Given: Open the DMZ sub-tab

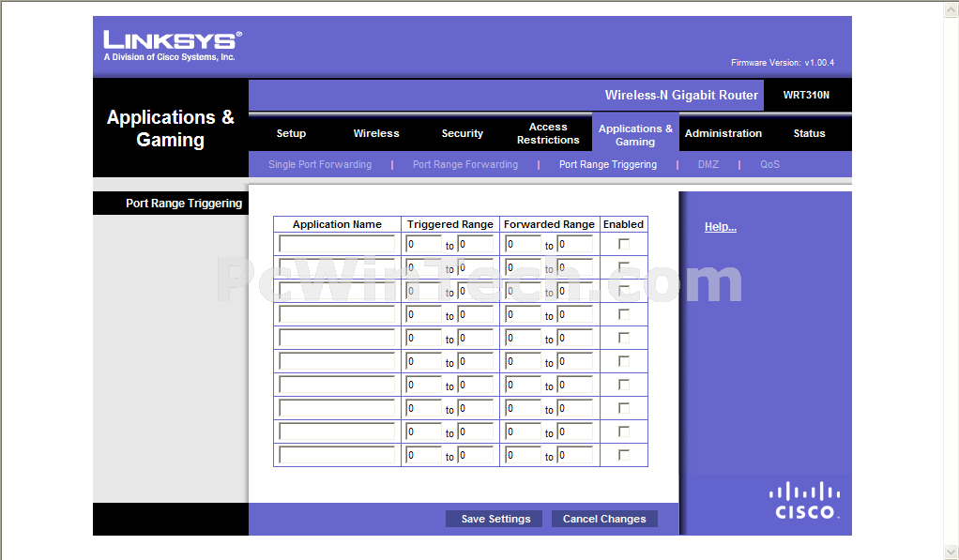Looking at the screenshot, I should [708, 164].
